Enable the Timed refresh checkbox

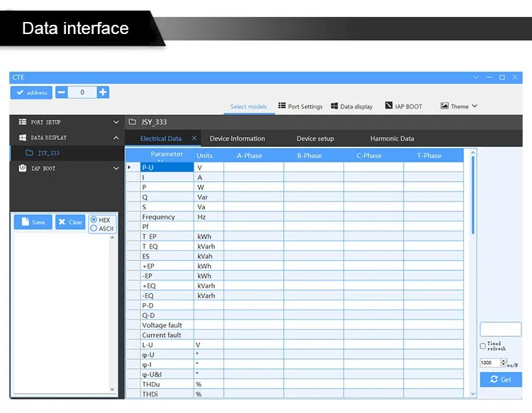click(x=483, y=346)
